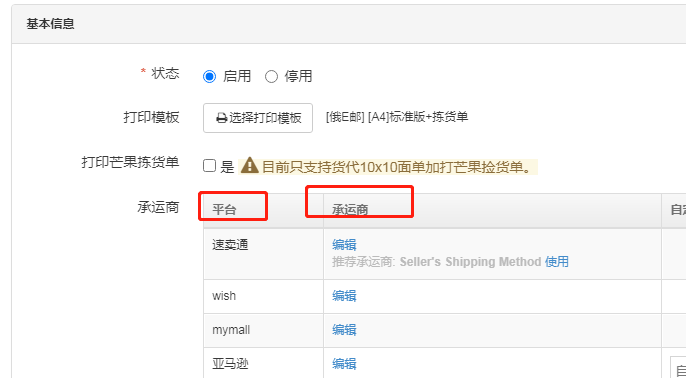
Task: Select the wish platform cell
Action: [x=263, y=297]
